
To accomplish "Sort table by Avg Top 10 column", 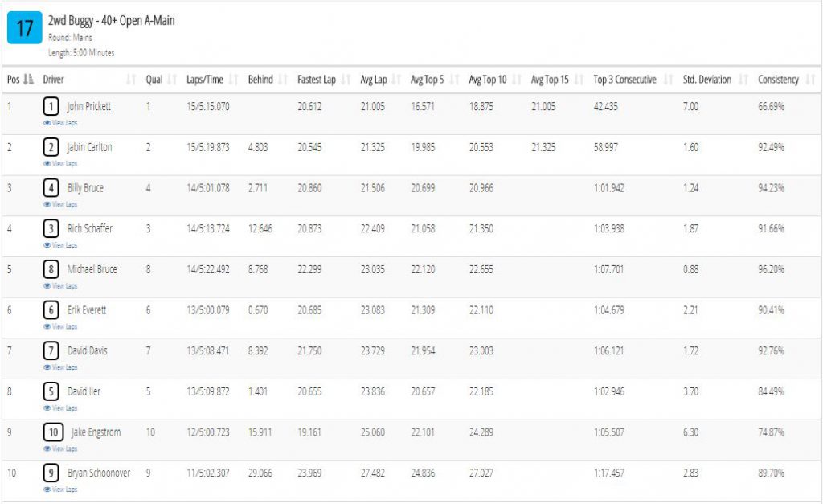I will tap(517, 80).
